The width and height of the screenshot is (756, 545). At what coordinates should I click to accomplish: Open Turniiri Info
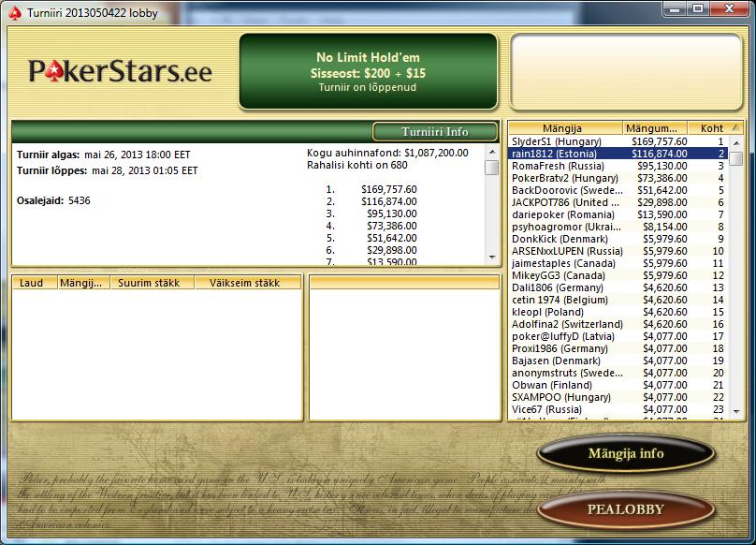pyautogui.click(x=434, y=131)
